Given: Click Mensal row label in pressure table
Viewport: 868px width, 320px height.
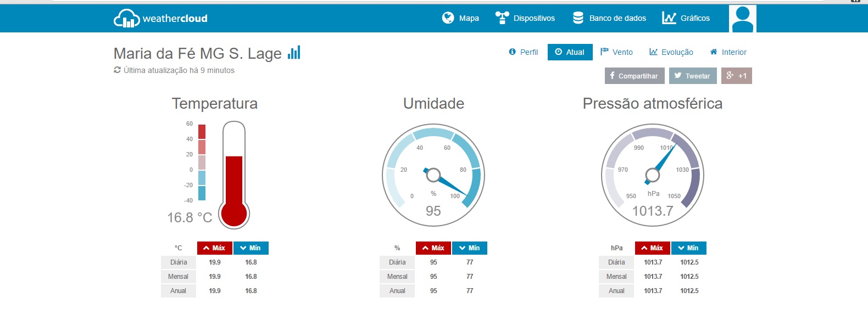Looking at the screenshot, I should pyautogui.click(x=616, y=277).
